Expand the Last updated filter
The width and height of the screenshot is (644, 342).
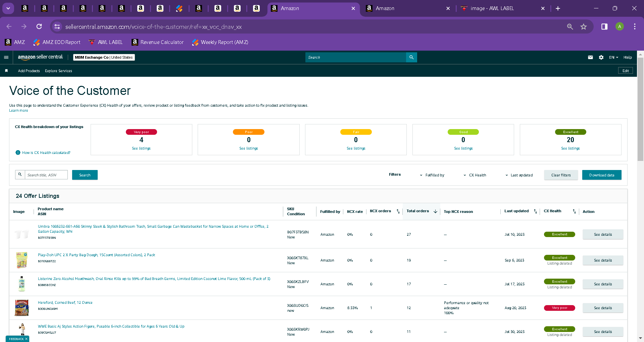coord(519,175)
